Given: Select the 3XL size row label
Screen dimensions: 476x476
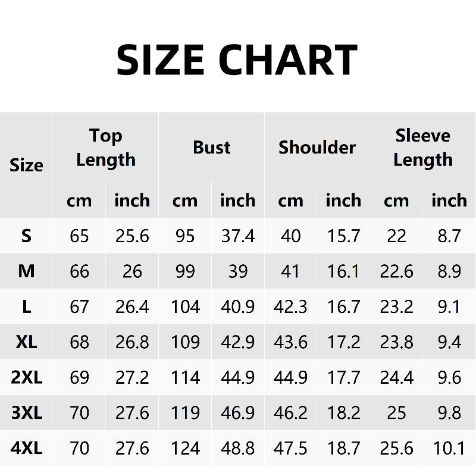Looking at the screenshot, I should pyautogui.click(x=26, y=413).
